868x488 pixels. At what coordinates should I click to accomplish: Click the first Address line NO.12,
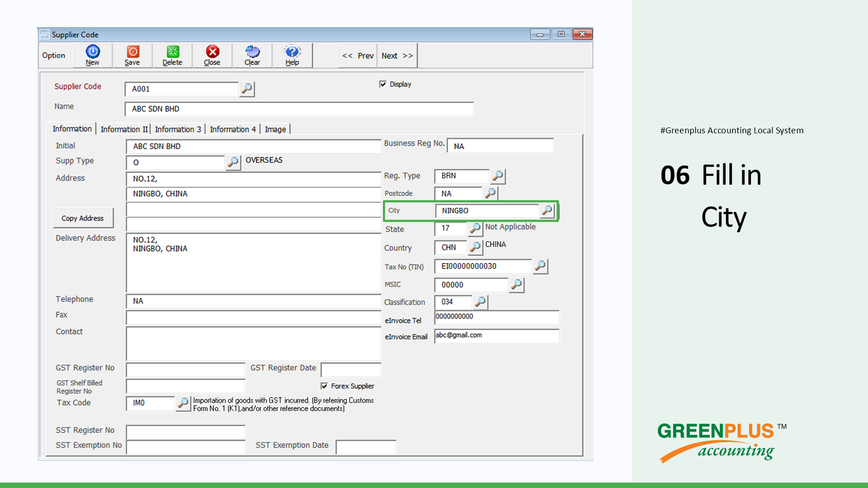click(254, 179)
